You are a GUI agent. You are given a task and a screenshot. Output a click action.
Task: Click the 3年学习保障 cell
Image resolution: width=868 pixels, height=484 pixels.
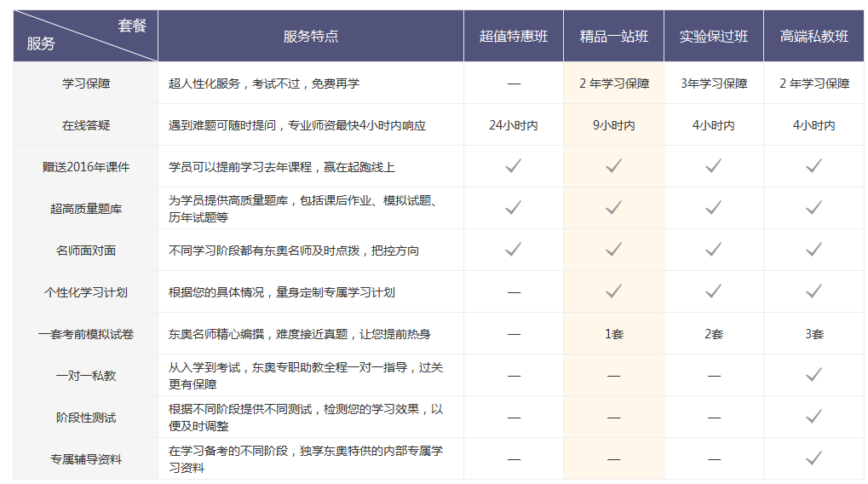[713, 84]
